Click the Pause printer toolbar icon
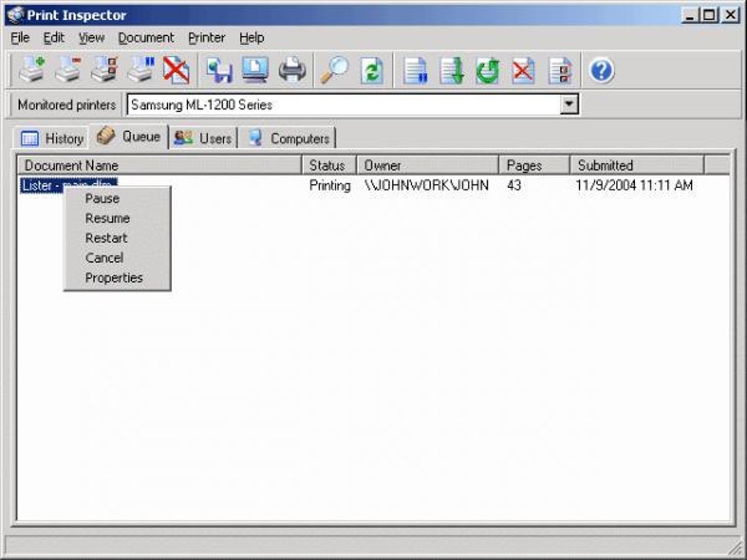This screenshot has width=747, height=560. click(x=141, y=70)
